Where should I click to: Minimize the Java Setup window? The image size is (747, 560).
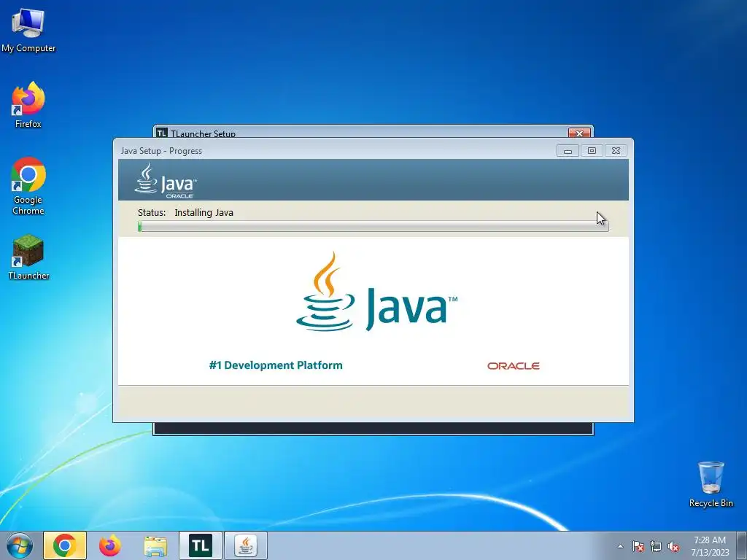[x=568, y=150]
